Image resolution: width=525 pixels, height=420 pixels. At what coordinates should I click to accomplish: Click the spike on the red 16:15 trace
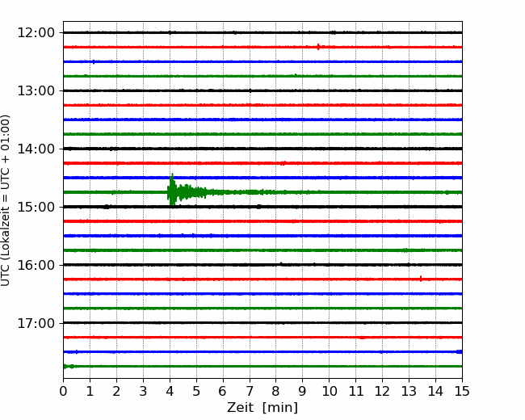click(421, 279)
